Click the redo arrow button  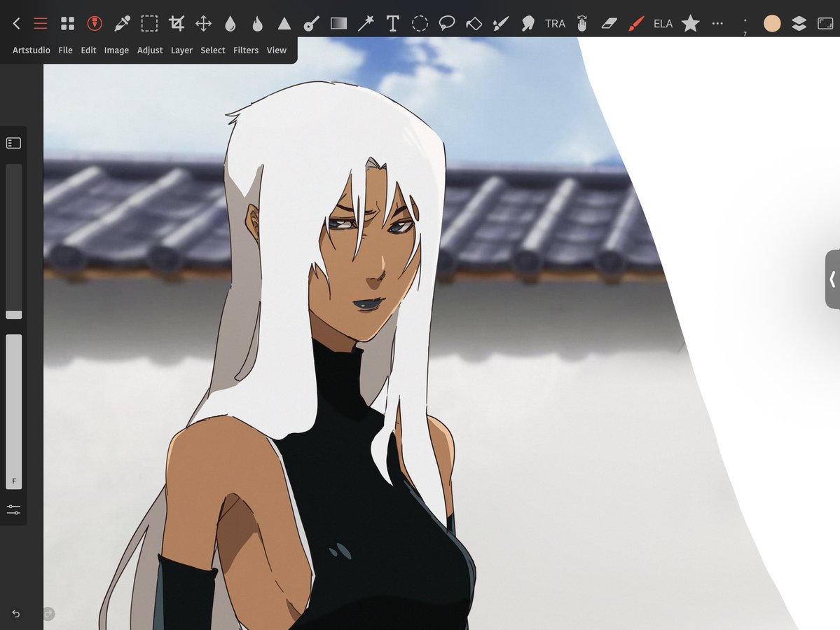click(x=49, y=614)
